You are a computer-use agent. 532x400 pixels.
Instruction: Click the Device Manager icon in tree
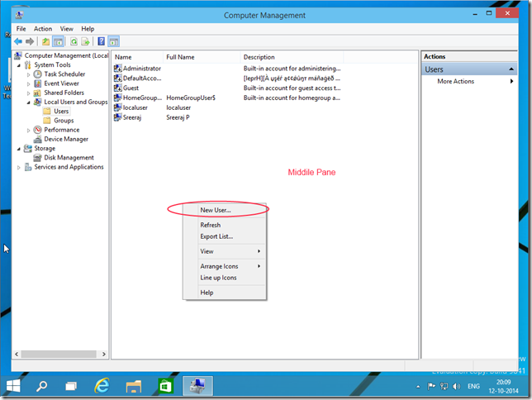pos(38,139)
